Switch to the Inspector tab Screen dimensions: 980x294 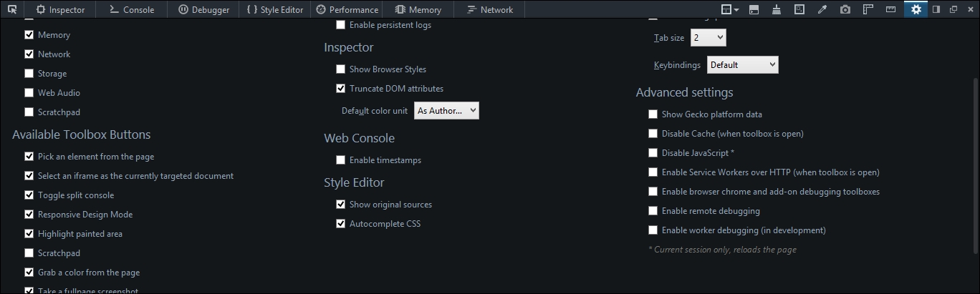(x=60, y=9)
